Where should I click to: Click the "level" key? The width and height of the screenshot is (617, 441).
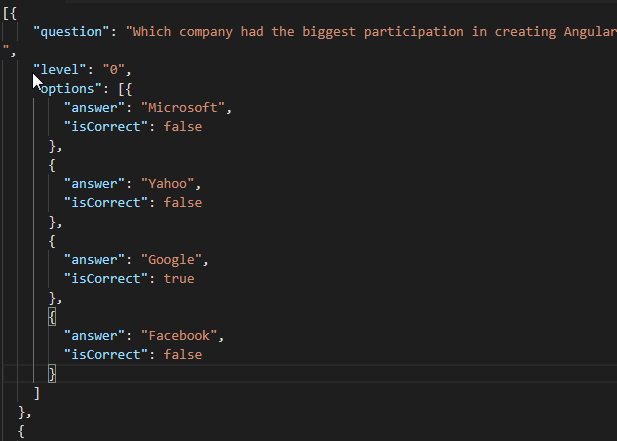click(x=59, y=70)
